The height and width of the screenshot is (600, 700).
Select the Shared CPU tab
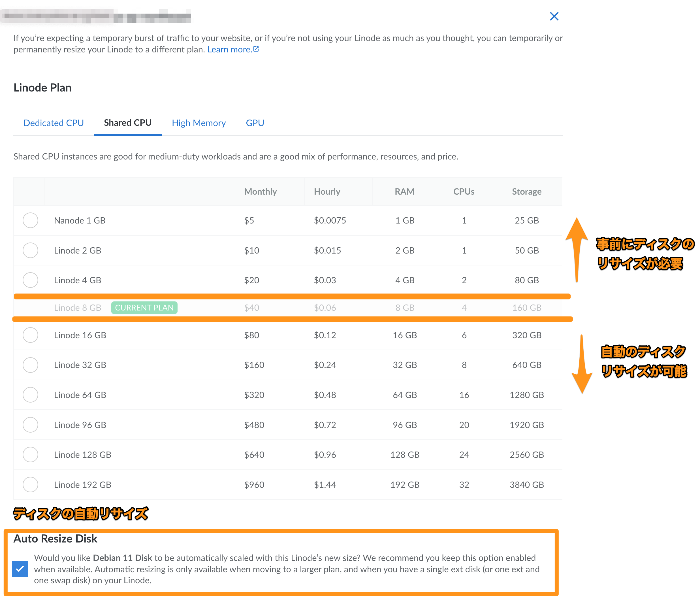pyautogui.click(x=127, y=123)
